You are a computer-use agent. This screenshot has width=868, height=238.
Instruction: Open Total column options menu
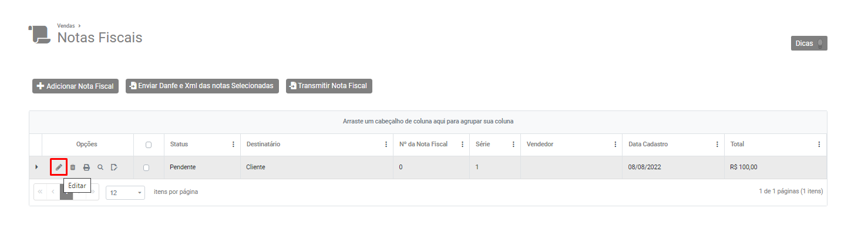coord(819,145)
